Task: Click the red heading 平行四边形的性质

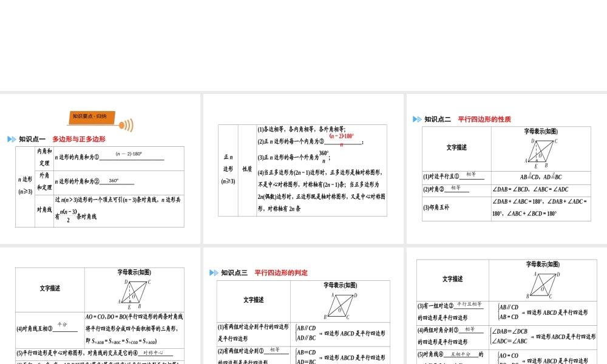Action: pyautogui.click(x=484, y=119)
